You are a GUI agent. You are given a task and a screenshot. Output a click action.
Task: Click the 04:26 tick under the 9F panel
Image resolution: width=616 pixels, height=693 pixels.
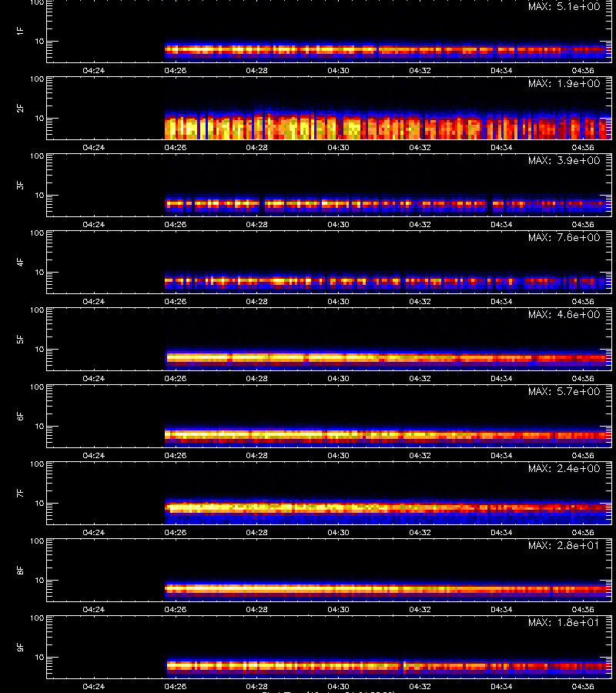[176, 686]
